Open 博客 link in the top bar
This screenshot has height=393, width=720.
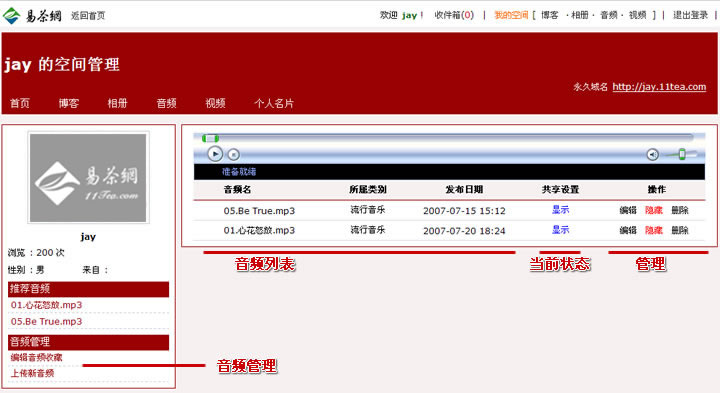coord(550,15)
